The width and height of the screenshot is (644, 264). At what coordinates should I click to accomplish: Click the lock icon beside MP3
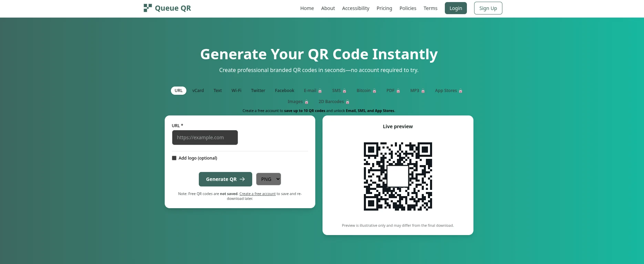[x=423, y=91]
